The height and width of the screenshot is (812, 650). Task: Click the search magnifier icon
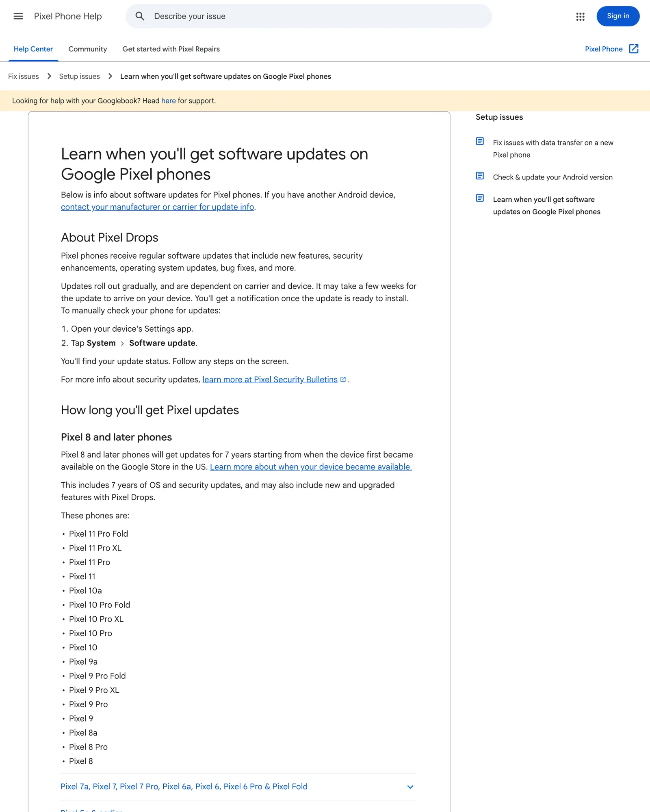(140, 16)
